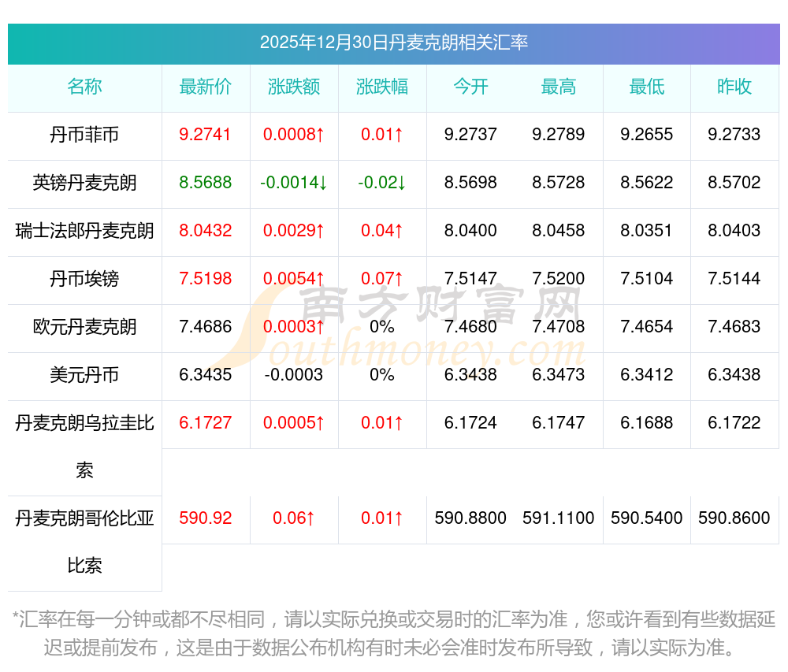
Task: Click high value 6.3473
Action: [x=559, y=375]
